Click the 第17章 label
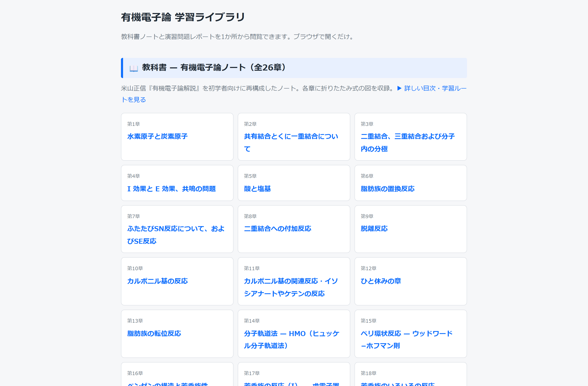The image size is (588, 386). click(252, 373)
